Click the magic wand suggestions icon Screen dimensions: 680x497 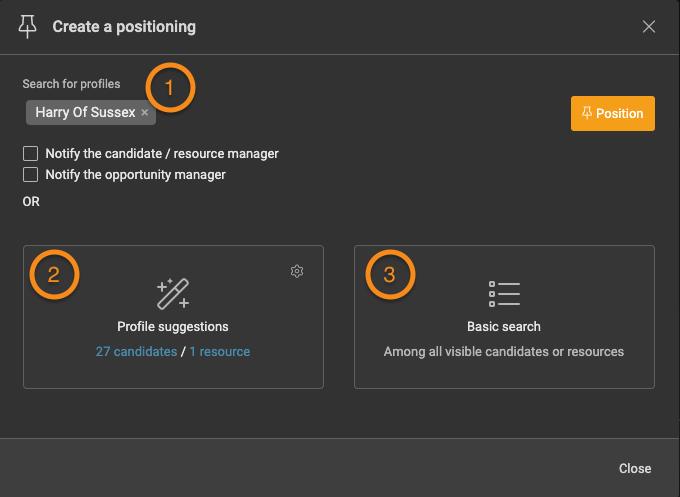pyautogui.click(x=173, y=294)
